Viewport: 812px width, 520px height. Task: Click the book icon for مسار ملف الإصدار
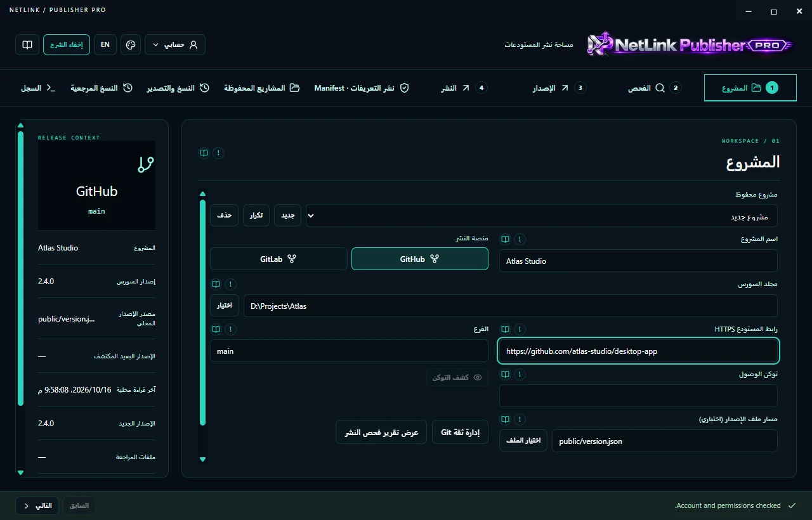[505, 419]
